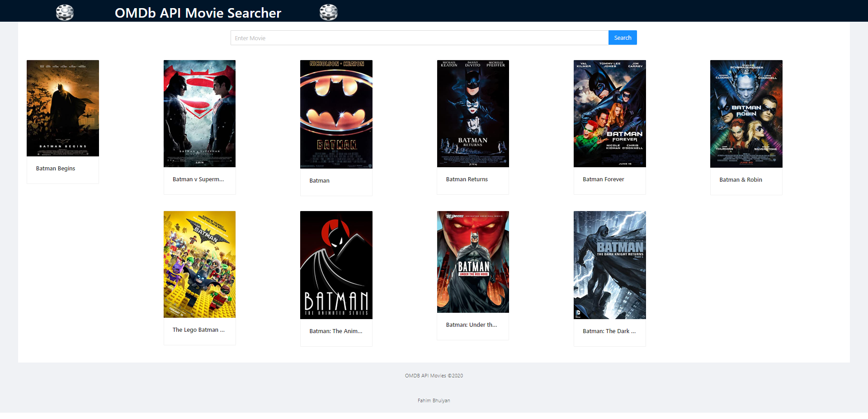Image resolution: width=868 pixels, height=419 pixels.
Task: Select the 'Batman Returns' title text
Action: pos(467,179)
